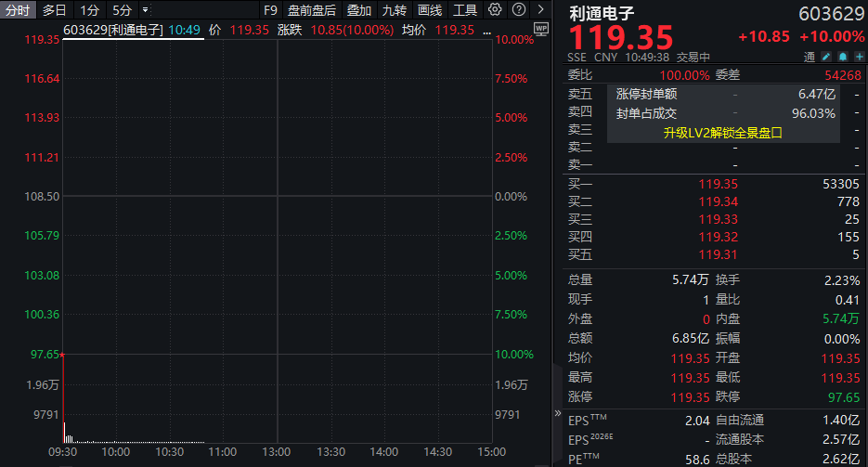868x467 pixels.
Task: Click 升级LV2解锁全景盘口 upgrade link
Action: (722, 132)
